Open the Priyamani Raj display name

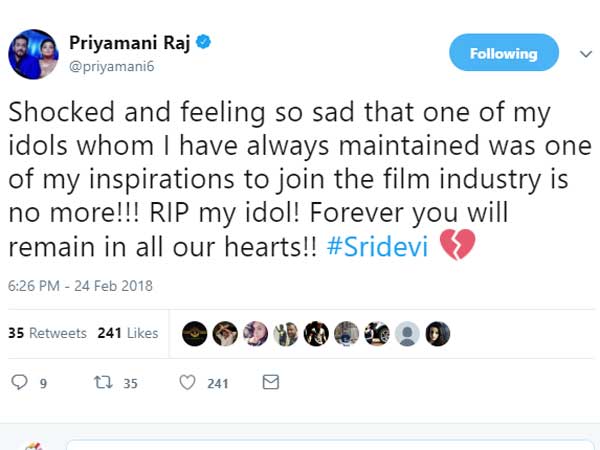130,43
